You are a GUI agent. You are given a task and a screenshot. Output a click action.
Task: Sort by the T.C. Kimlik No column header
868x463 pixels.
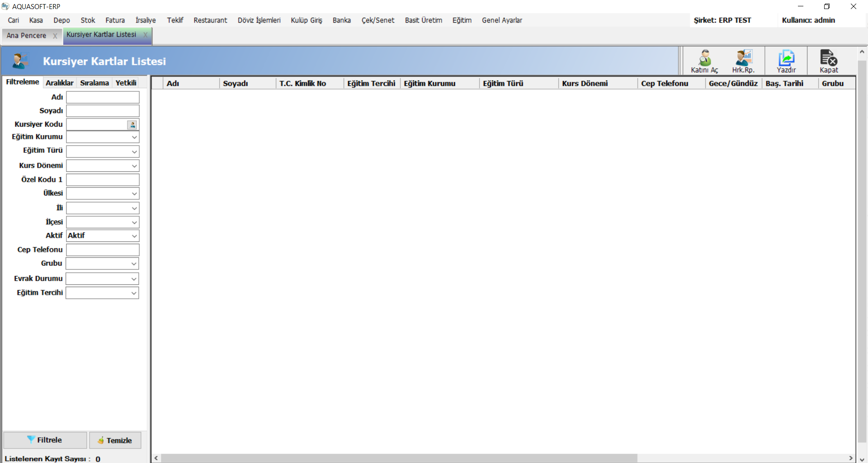302,84
